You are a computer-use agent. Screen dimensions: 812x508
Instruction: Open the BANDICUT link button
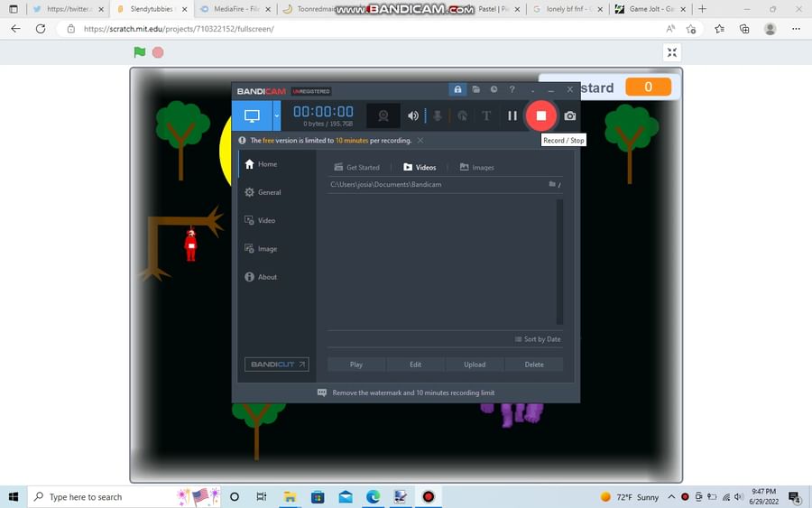point(277,364)
